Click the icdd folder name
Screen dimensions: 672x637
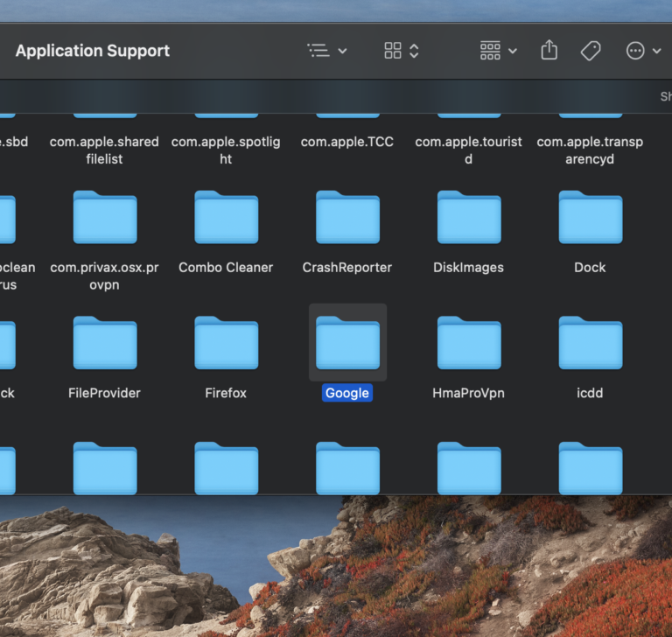click(590, 393)
